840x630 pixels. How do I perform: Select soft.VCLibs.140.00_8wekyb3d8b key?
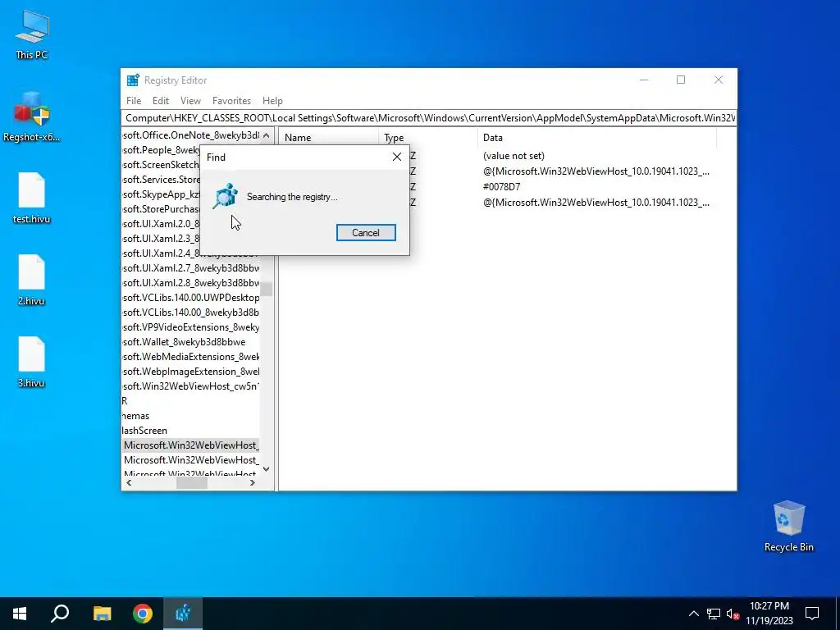pos(190,313)
